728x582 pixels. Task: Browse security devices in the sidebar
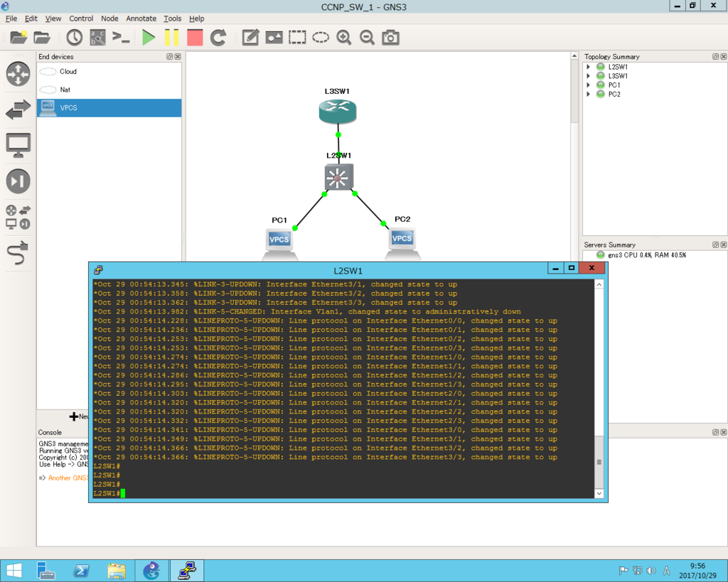(x=18, y=181)
